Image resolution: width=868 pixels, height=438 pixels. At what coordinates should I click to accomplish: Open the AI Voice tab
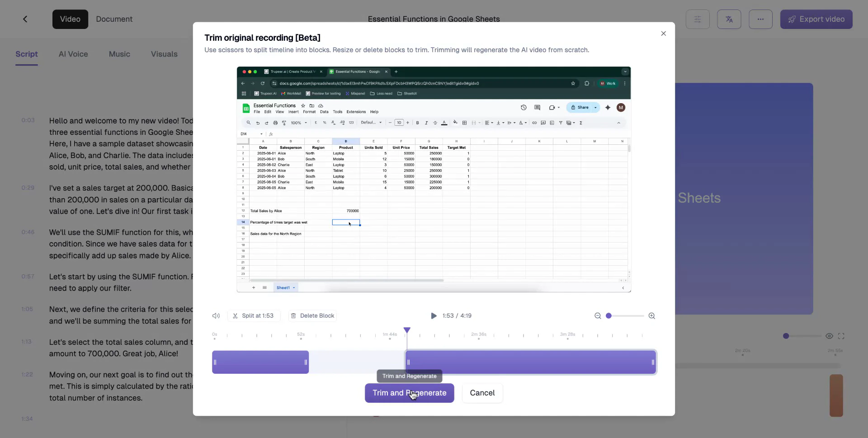pos(73,54)
